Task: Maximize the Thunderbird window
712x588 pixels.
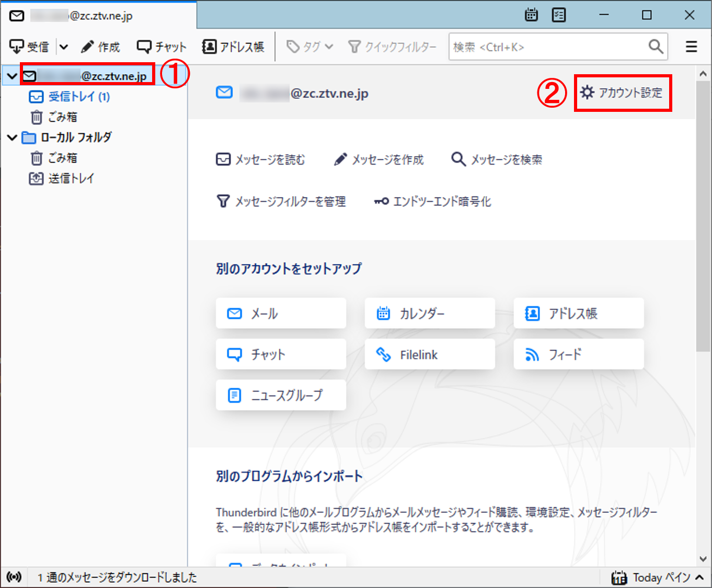Action: (x=647, y=15)
